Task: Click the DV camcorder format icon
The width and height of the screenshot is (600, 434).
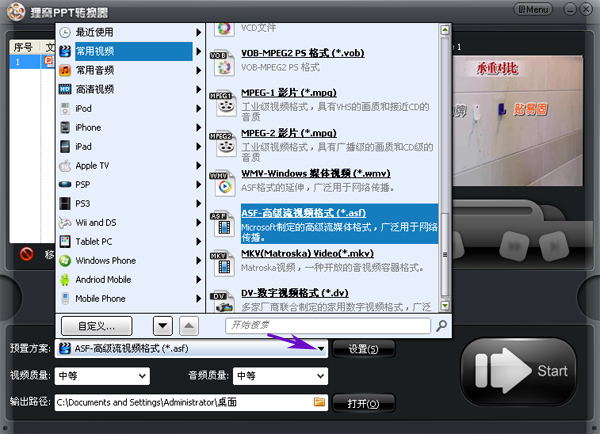Action: [222, 302]
